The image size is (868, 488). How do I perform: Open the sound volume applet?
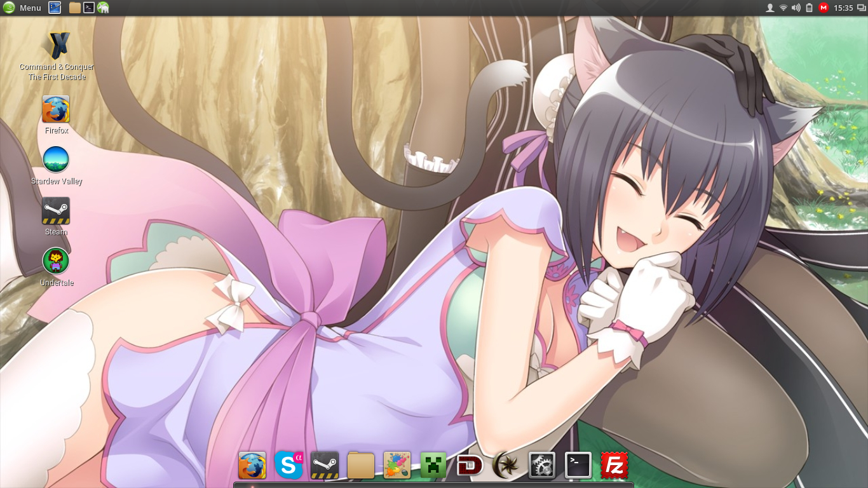tap(796, 8)
